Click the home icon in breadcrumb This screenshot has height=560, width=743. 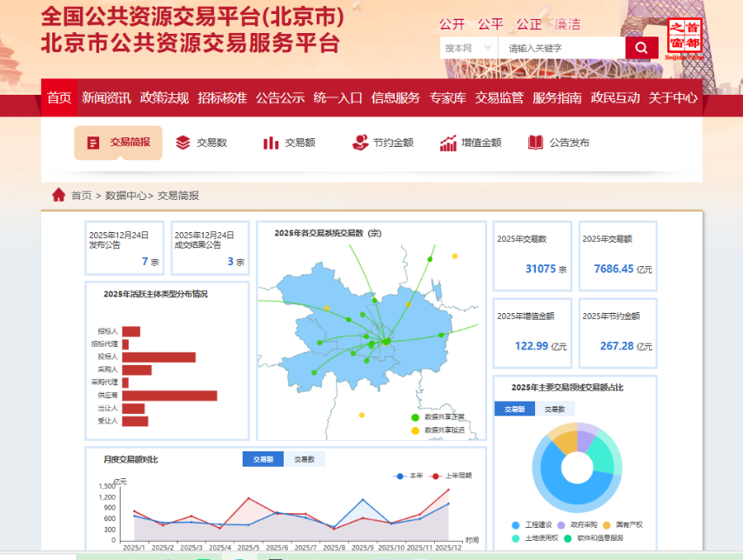click(x=58, y=195)
